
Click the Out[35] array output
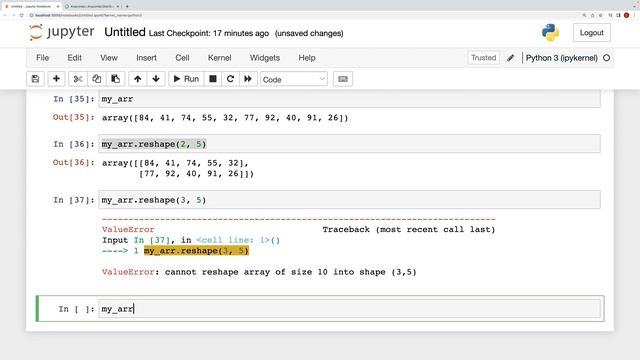(x=225, y=118)
